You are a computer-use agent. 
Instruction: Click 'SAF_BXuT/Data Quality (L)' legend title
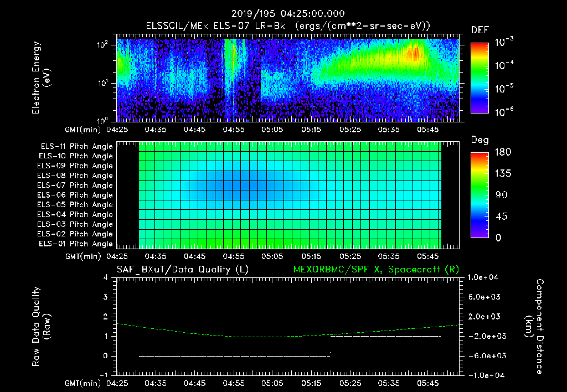tap(183, 270)
